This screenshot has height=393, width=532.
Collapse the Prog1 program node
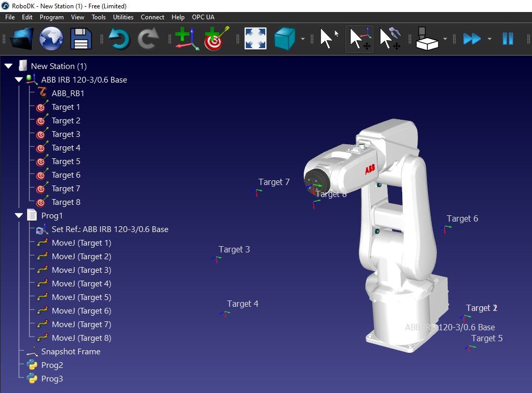[x=19, y=216]
